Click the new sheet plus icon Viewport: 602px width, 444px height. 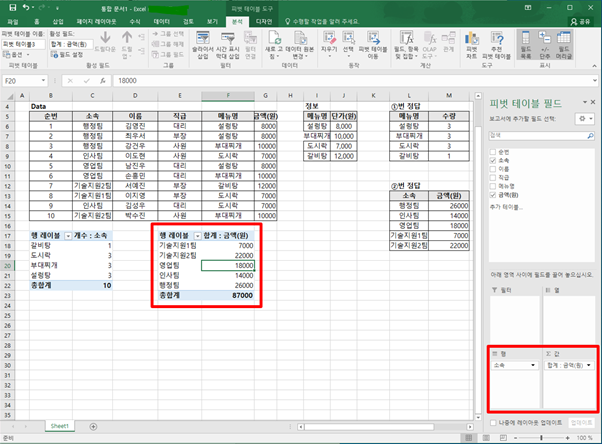click(93, 426)
